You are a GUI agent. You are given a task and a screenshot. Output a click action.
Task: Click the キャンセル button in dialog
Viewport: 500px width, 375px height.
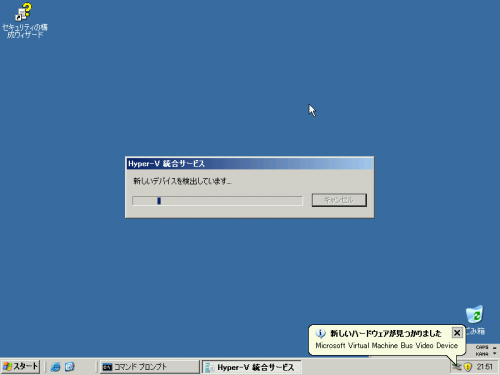pos(339,200)
